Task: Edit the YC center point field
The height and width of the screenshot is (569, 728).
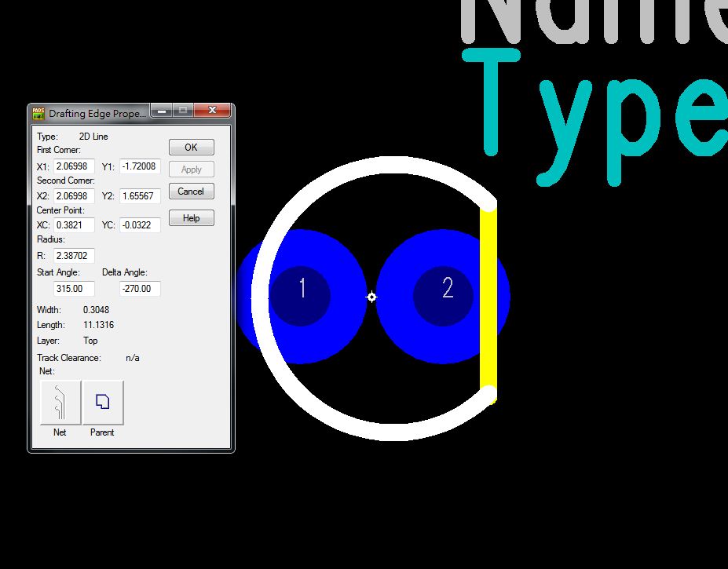Action: tap(140, 225)
